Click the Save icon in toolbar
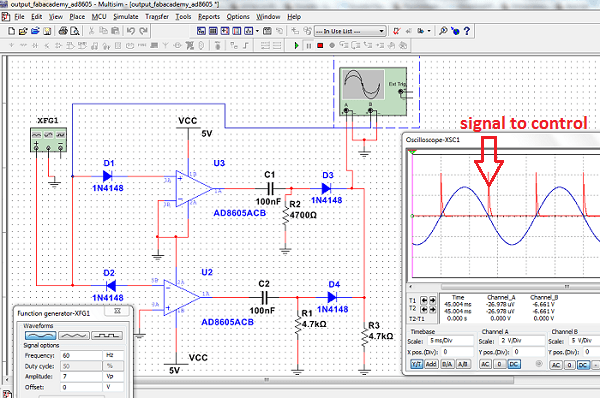 pyautogui.click(x=47, y=31)
